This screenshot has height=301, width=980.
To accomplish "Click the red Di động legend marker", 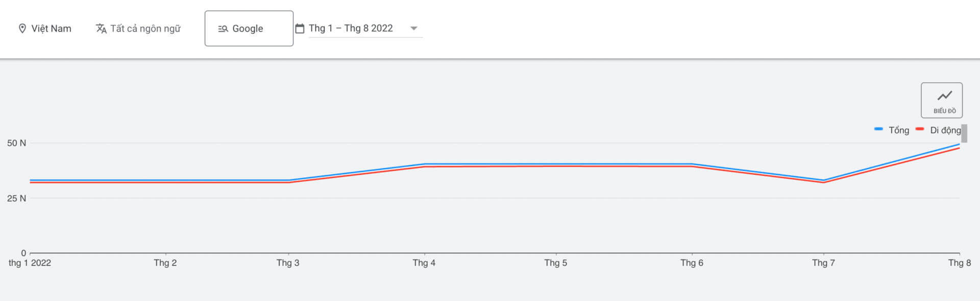I will [920, 129].
